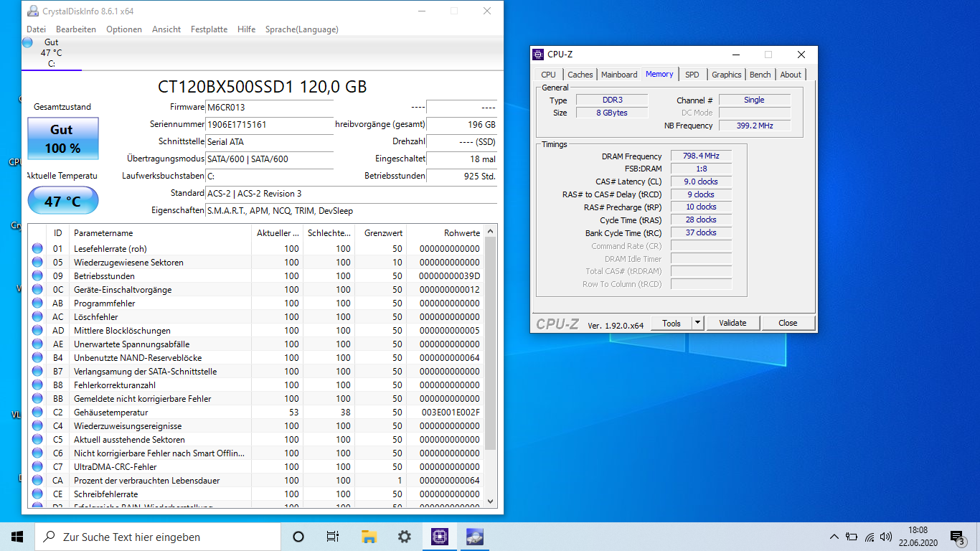
Task: Click the CPU-Z title bar icon
Action: point(538,55)
